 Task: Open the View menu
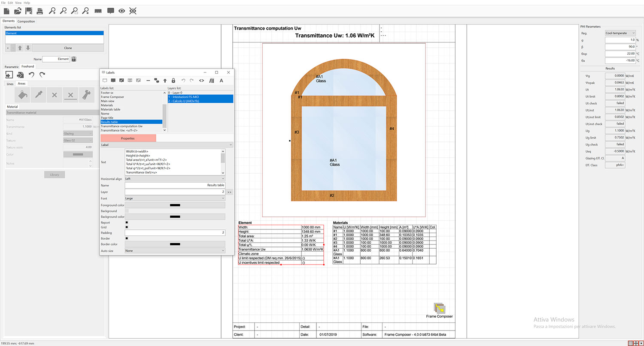18,3
